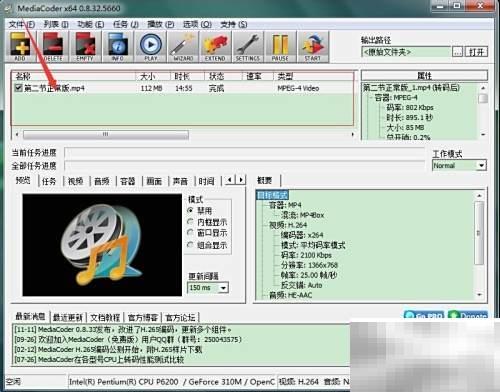Screen dimensions: 500x392
Task: Switch to the 预览 tab
Action: click(23, 180)
